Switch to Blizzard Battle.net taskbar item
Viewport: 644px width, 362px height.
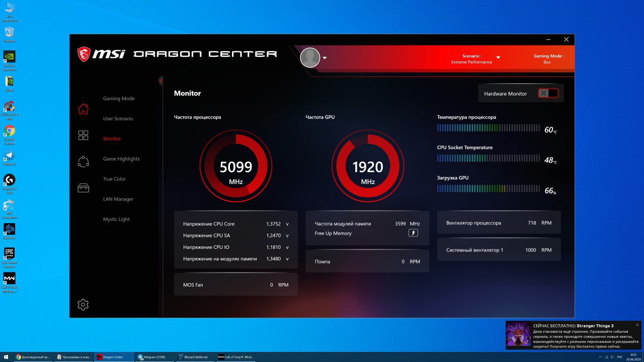tap(196, 357)
